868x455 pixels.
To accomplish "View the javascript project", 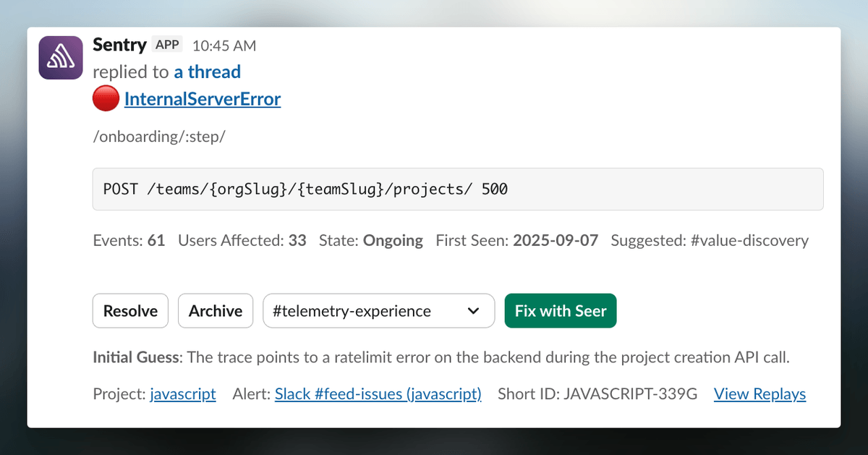I will click(182, 394).
